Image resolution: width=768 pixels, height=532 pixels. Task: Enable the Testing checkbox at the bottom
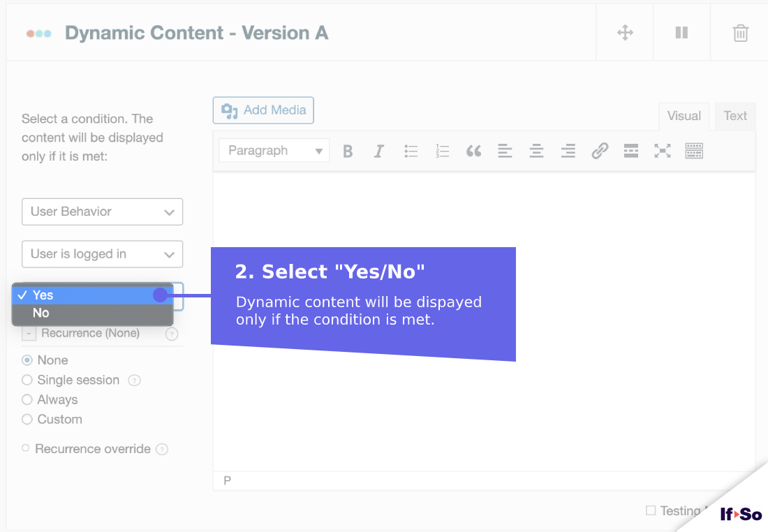651,510
